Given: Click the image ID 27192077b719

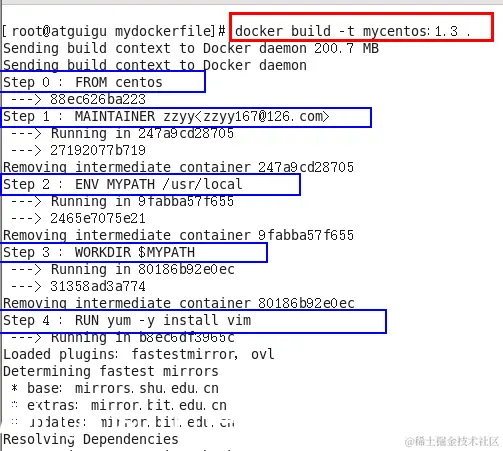Looking at the screenshot, I should point(98,150).
